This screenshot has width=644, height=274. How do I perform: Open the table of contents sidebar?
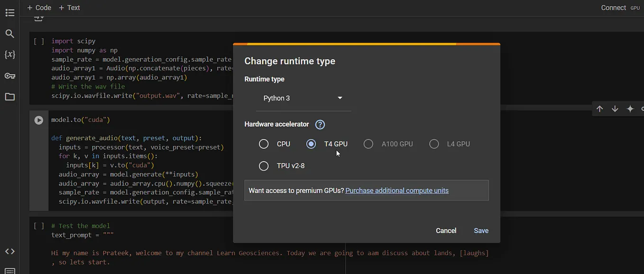[10, 12]
